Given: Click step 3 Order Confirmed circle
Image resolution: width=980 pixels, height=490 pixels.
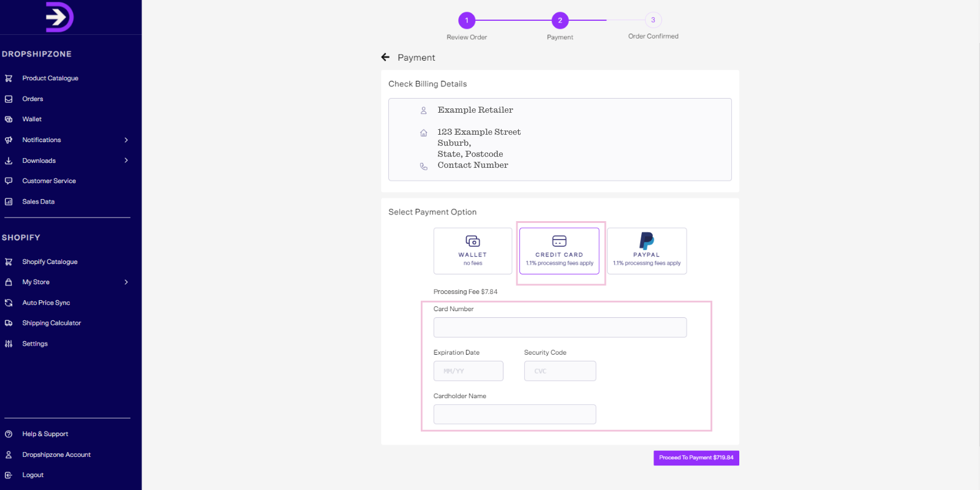Looking at the screenshot, I should pos(653,20).
